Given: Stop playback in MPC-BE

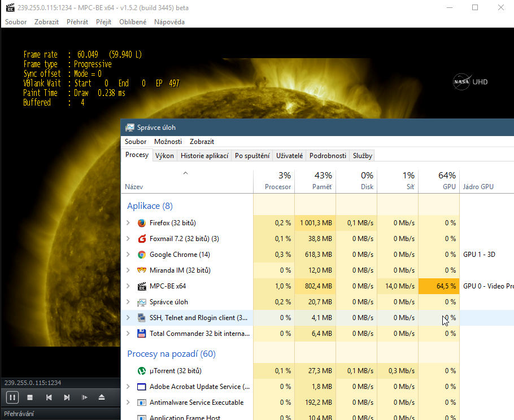Looking at the screenshot, I should [x=30, y=397].
